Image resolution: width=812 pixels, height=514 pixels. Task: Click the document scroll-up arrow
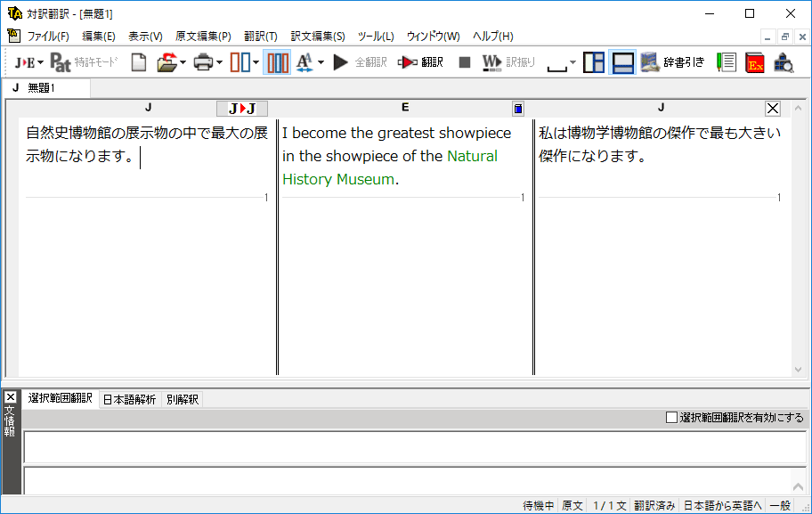(798, 109)
